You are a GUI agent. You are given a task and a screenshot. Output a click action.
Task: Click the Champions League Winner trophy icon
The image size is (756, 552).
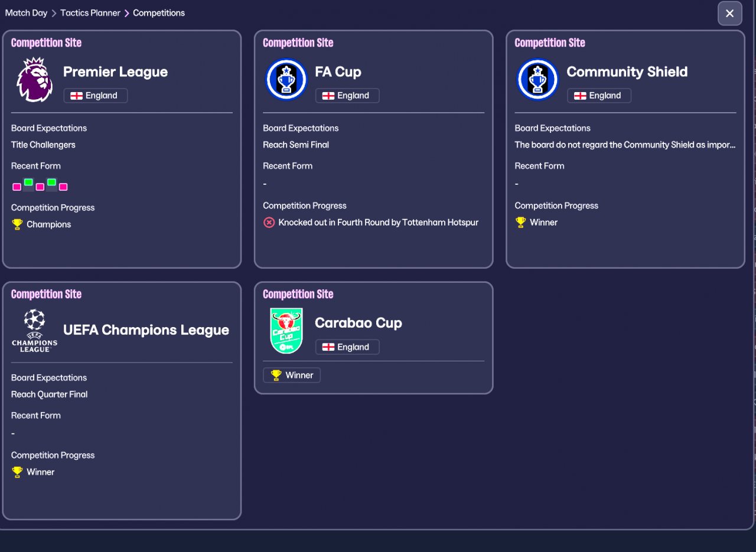coord(17,472)
